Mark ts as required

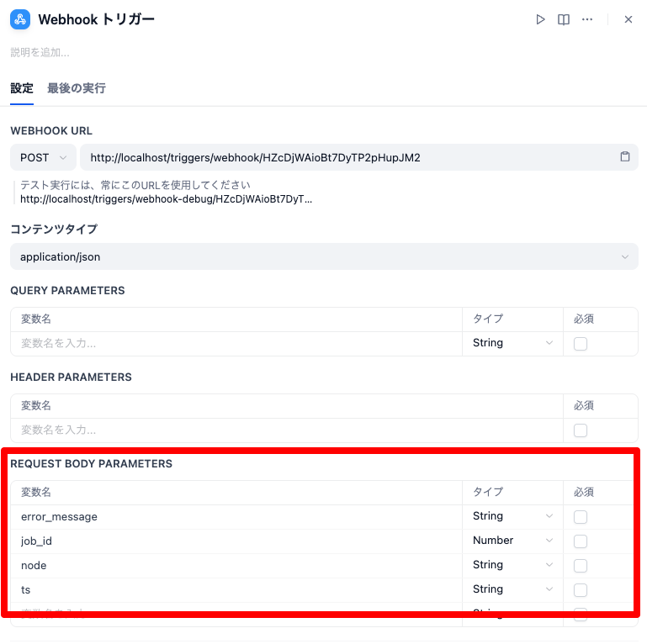(581, 590)
